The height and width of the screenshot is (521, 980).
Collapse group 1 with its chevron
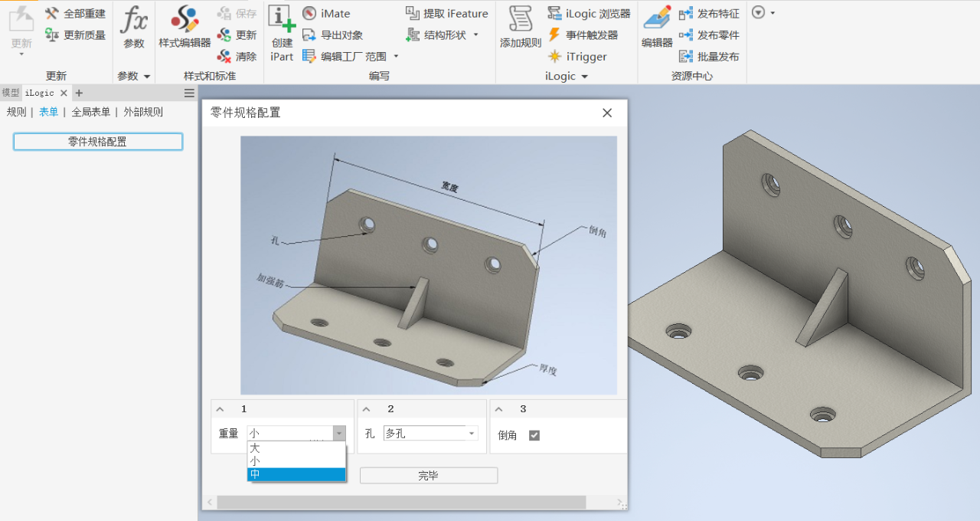pos(220,409)
